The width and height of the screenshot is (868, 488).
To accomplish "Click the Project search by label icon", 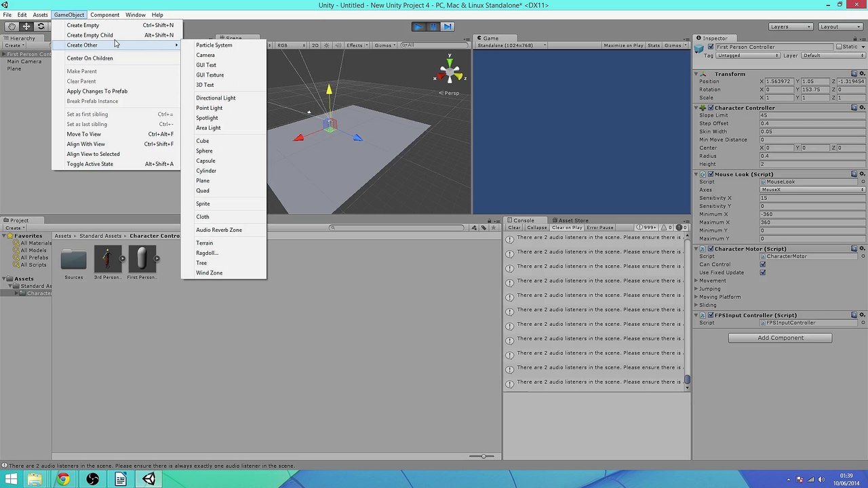I will tap(484, 228).
